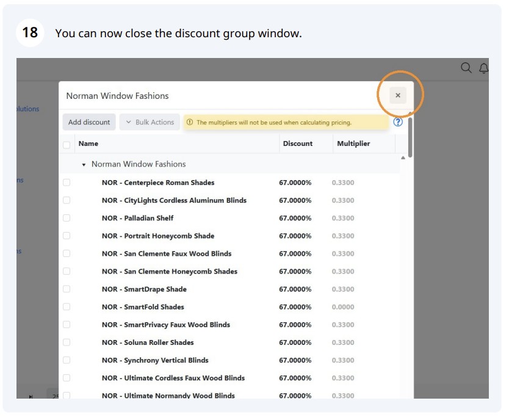Select NOR - San Clemente Honeycomb Shades name
The height and width of the screenshot is (420, 509).
tap(170, 271)
